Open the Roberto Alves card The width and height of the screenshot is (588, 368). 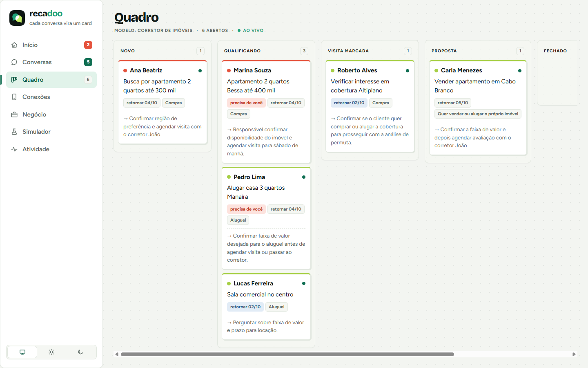[x=370, y=106]
